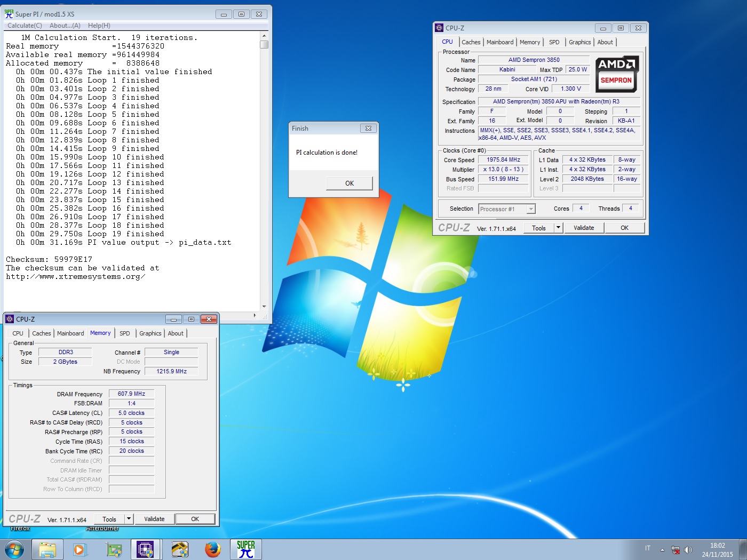This screenshot has height=560, width=747.
Task: Click OK in memory CPU-Z window
Action: tap(195, 519)
